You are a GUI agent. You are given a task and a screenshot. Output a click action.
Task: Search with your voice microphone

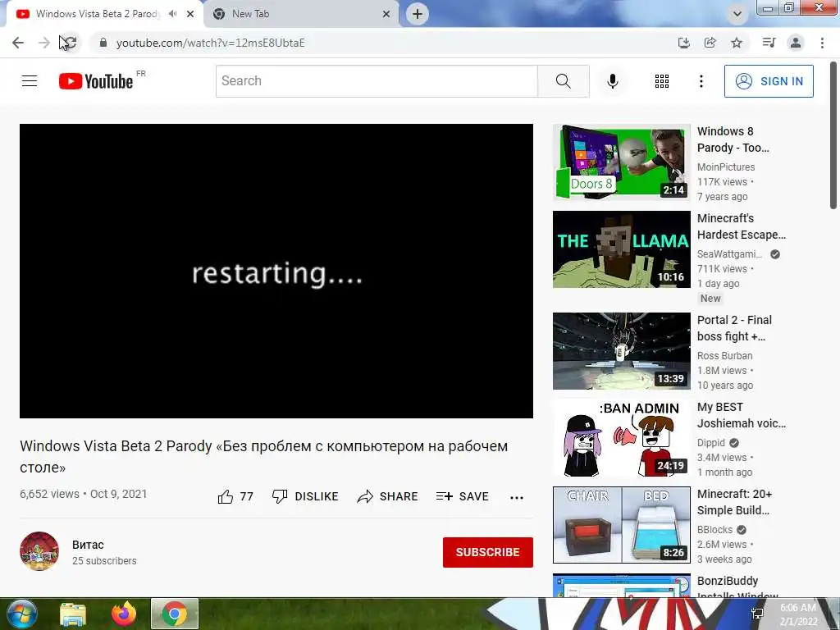coord(613,81)
